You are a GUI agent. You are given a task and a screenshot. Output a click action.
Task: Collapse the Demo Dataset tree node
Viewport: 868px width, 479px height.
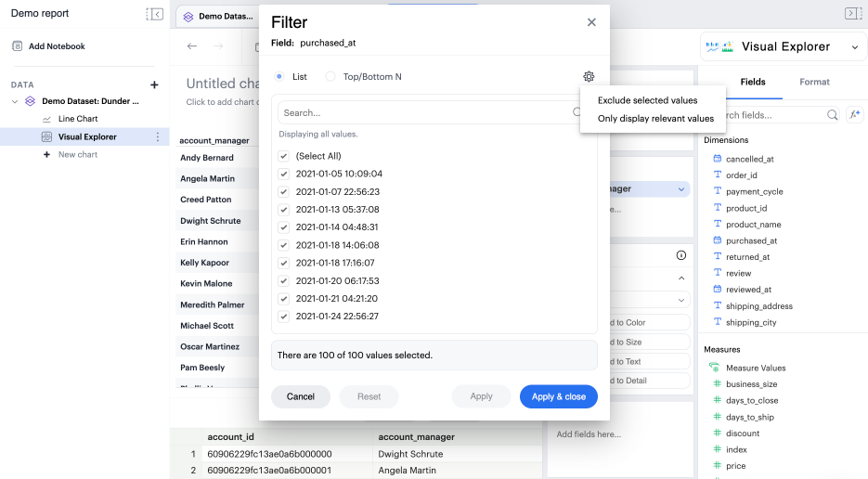pos(15,101)
